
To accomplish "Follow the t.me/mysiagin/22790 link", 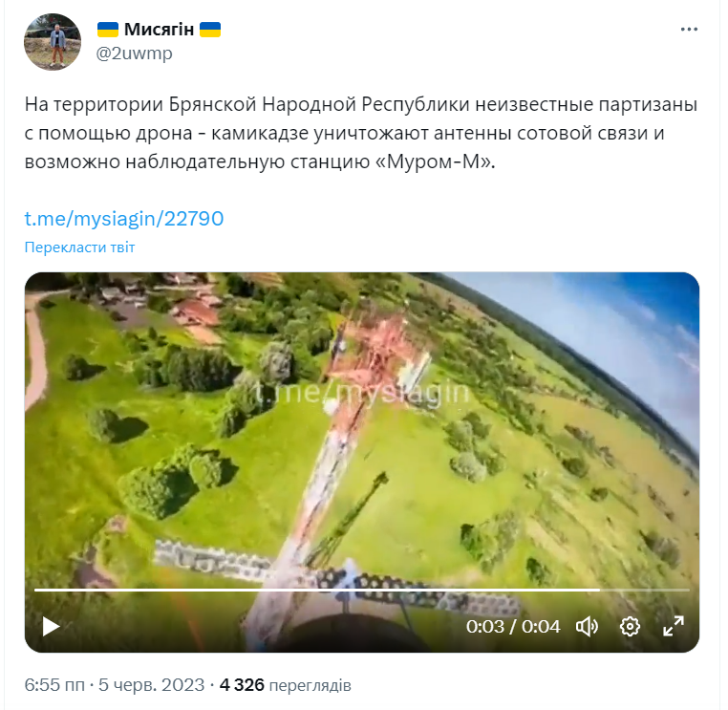I will 124,218.
